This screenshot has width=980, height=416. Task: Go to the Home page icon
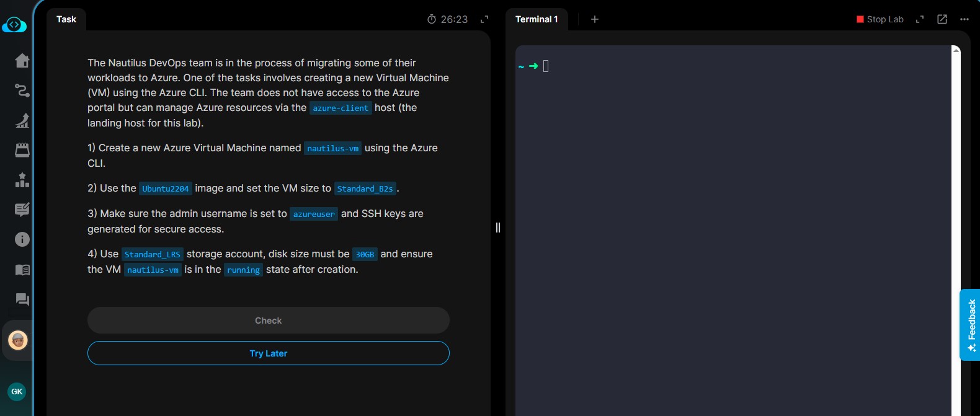[22, 61]
